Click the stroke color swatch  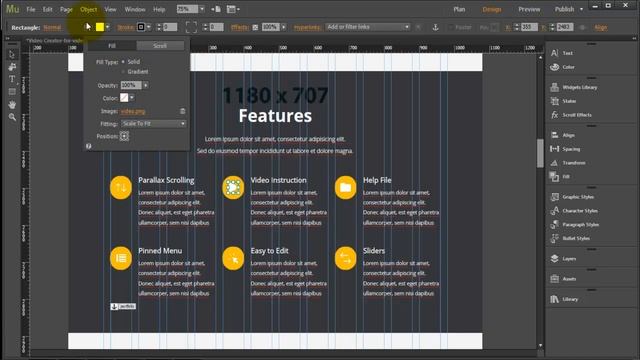point(141,27)
